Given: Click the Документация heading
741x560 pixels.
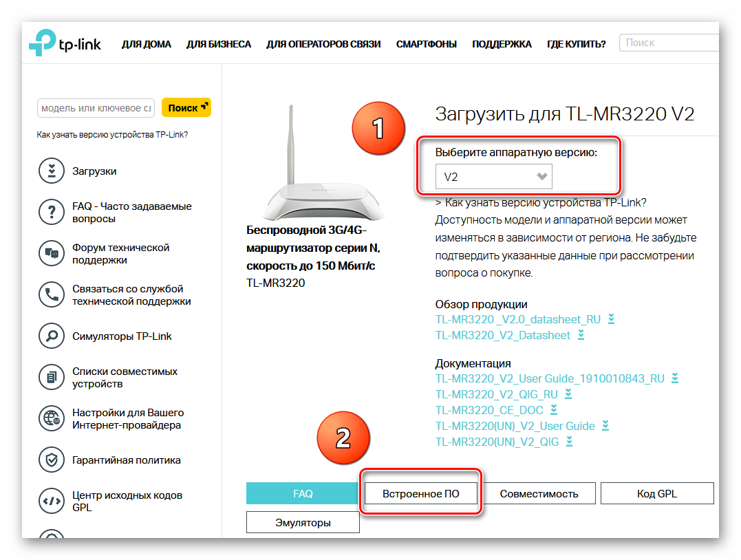Looking at the screenshot, I should (473, 363).
